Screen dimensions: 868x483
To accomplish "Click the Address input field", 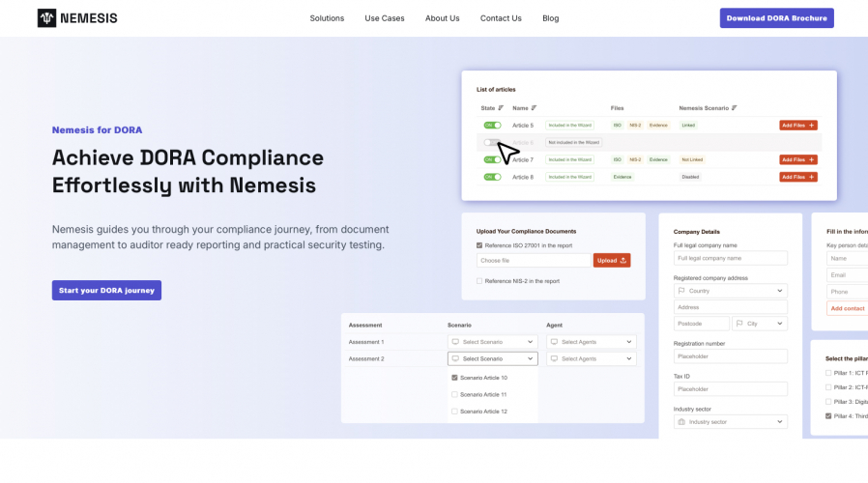I will click(x=730, y=307).
